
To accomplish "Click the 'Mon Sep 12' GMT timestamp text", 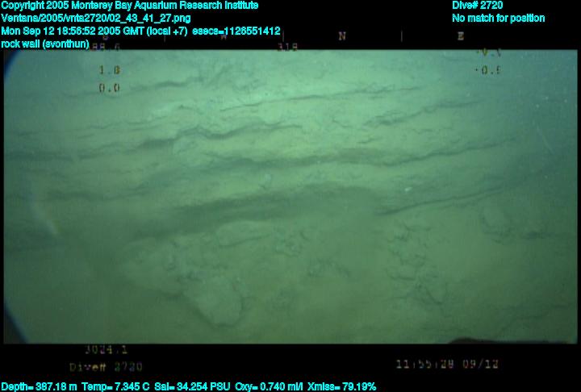I will [x=94, y=31].
